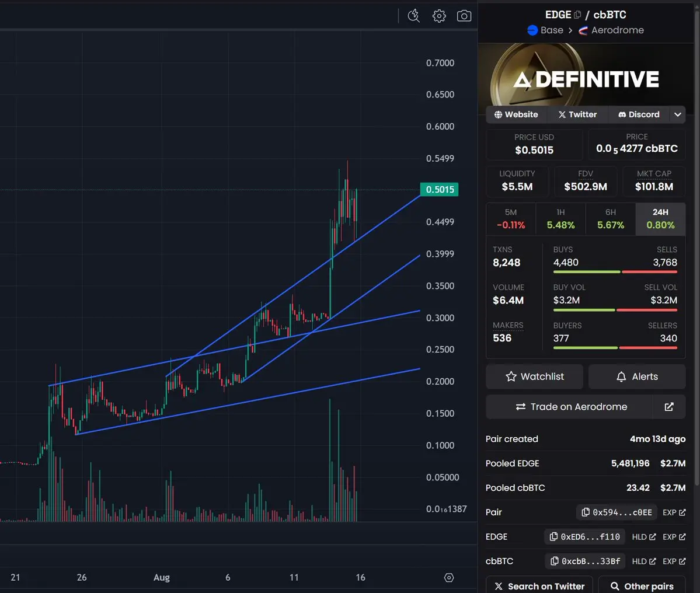The image size is (700, 593).
Task: Open Pair EXP explorer link
Action: (x=674, y=512)
